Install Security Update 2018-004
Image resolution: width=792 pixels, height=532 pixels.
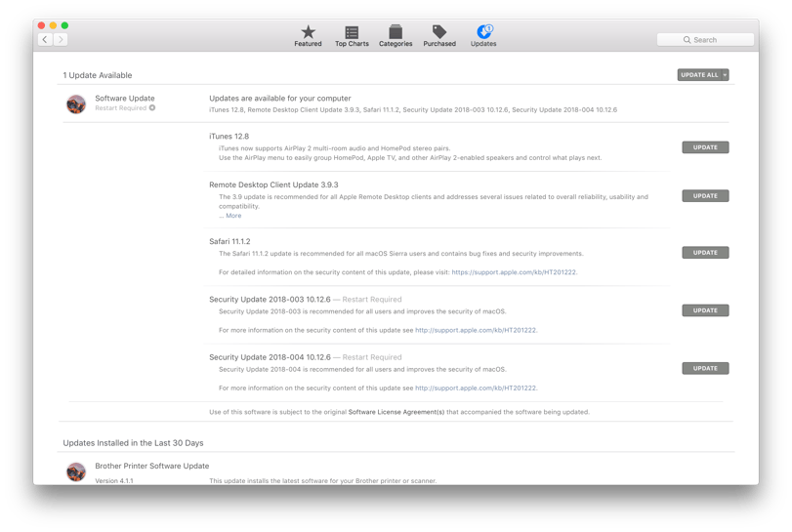click(x=705, y=368)
